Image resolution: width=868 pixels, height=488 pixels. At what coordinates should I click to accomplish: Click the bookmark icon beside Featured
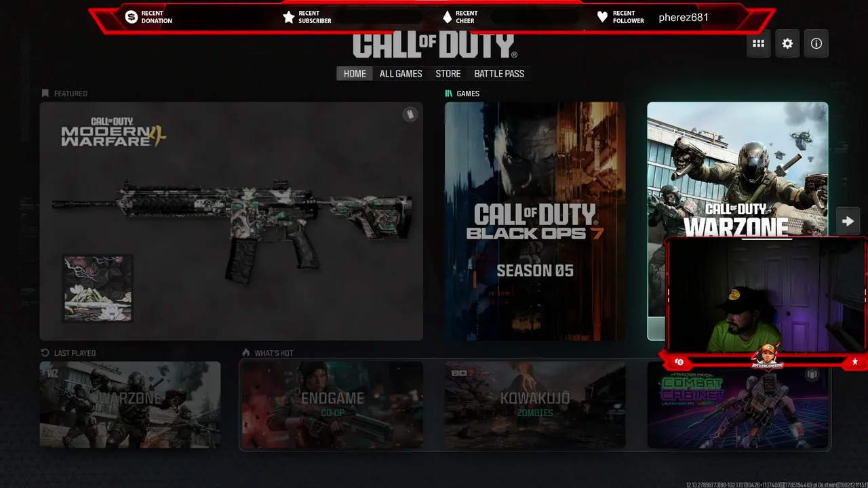tap(45, 94)
